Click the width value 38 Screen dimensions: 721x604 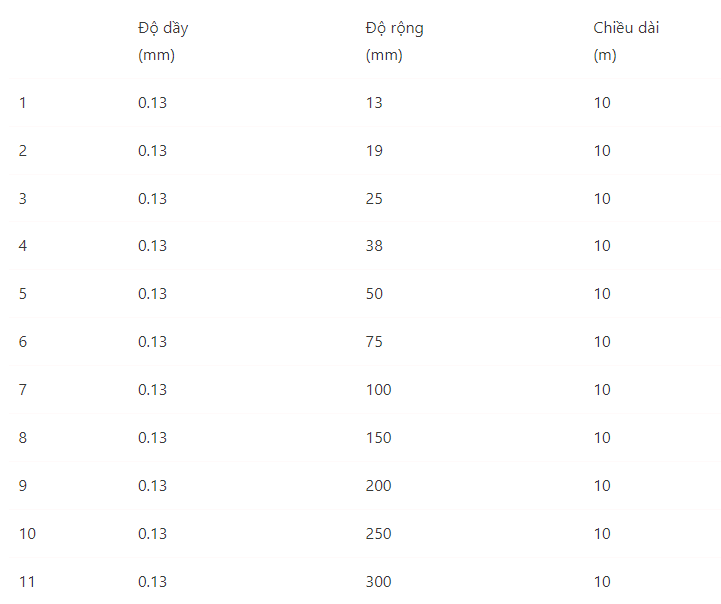(374, 246)
